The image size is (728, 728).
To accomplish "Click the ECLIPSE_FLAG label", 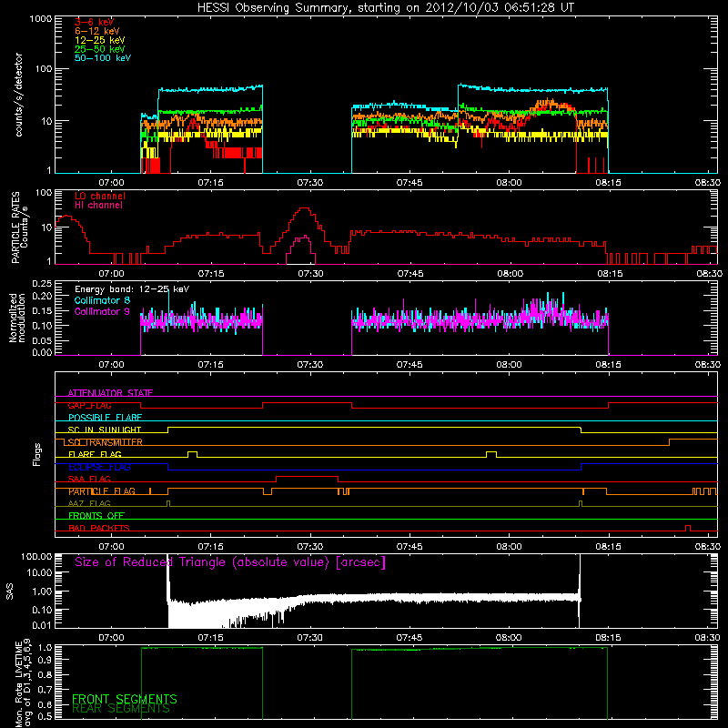I will click(x=99, y=467).
